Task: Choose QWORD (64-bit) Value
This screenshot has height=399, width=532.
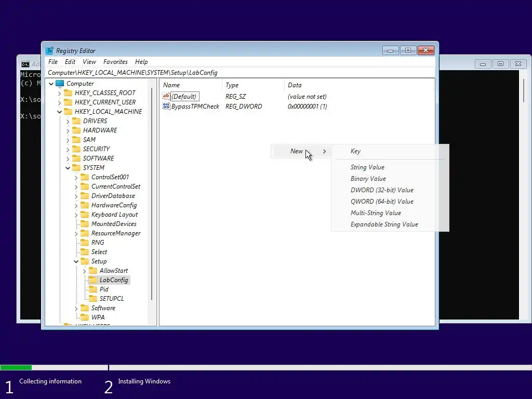Action: 390,202
